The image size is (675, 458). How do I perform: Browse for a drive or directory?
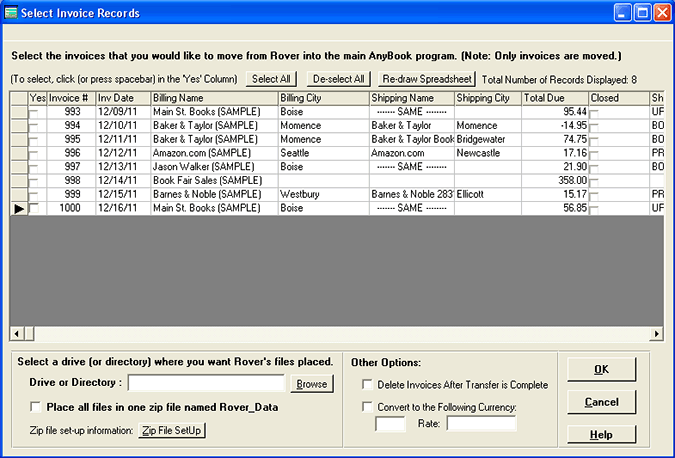[x=312, y=383]
